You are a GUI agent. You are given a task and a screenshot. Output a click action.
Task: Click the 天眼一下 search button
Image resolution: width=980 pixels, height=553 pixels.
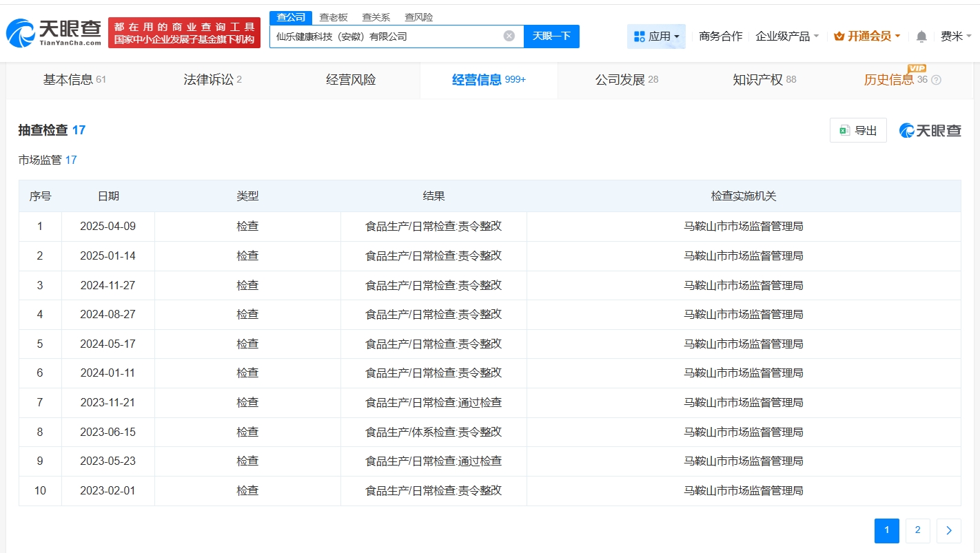click(x=551, y=36)
